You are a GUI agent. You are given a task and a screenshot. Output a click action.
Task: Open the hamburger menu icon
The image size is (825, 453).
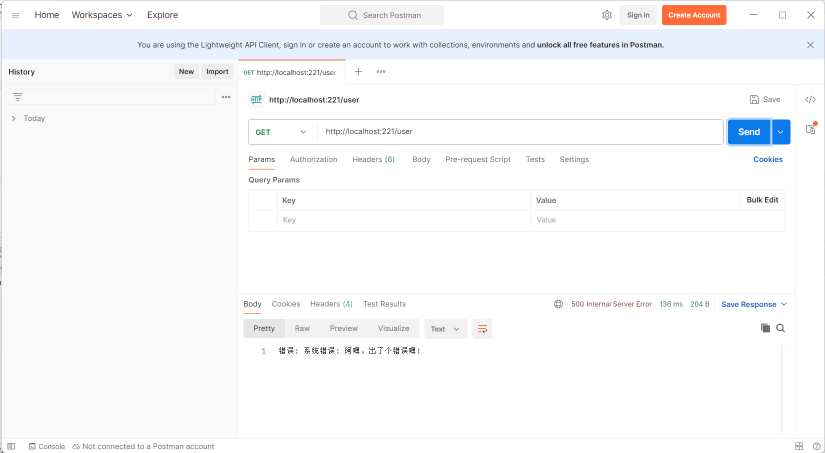tap(15, 15)
